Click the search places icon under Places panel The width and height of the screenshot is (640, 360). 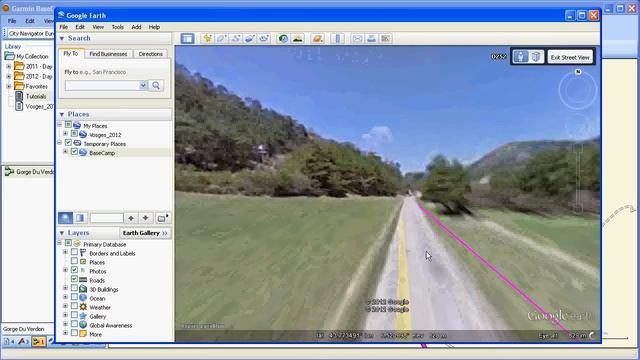coord(65,218)
